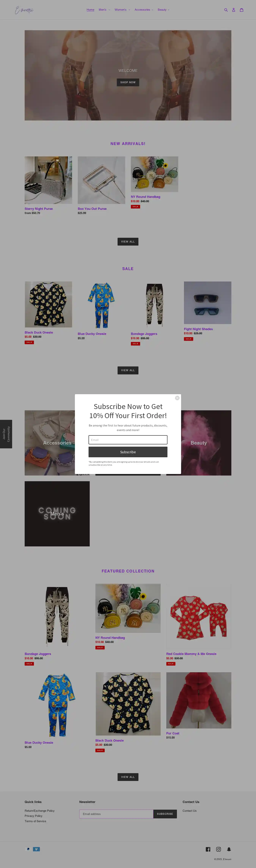Image resolution: width=256 pixels, height=868 pixels.
Task: Open the Snapchat icon in footer
Action: [x=229, y=849]
